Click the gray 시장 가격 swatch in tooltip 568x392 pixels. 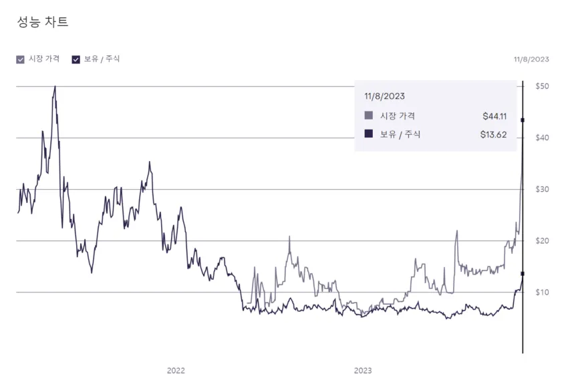pos(369,116)
